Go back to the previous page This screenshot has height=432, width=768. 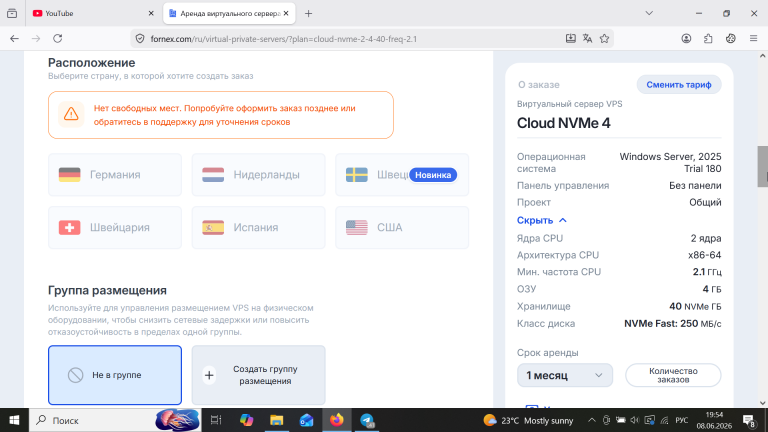click(x=14, y=38)
